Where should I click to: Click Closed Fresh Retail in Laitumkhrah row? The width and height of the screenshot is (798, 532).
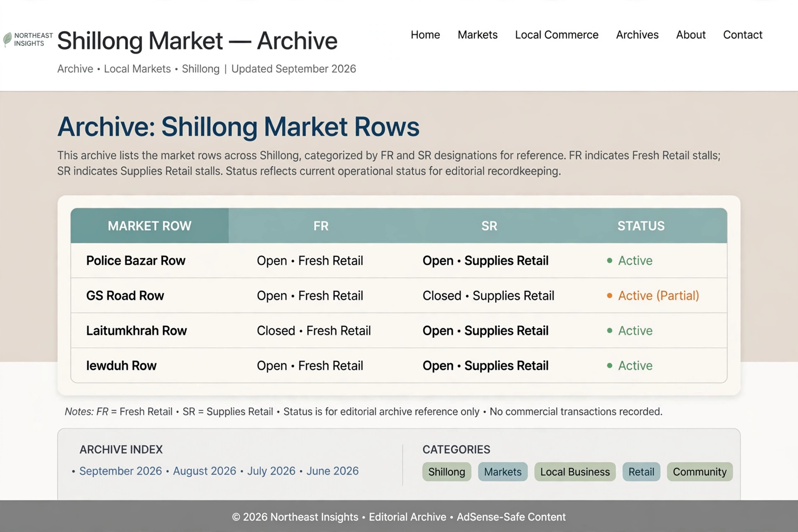(x=314, y=330)
